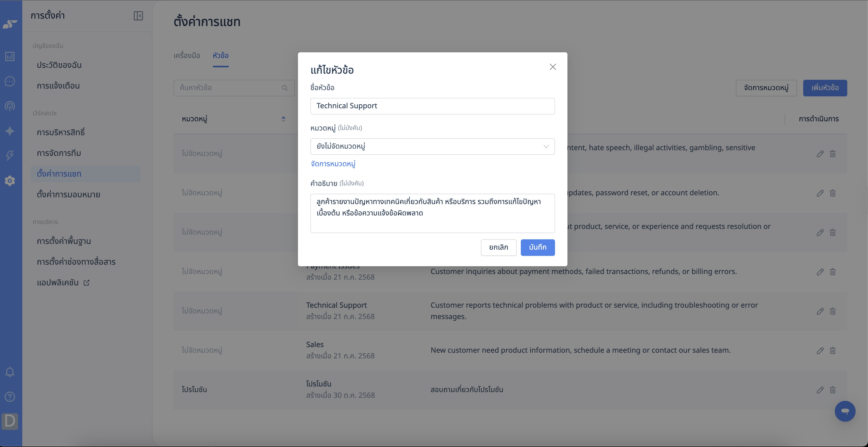
Task: Click the search magnifier in topic search
Action: (x=285, y=88)
